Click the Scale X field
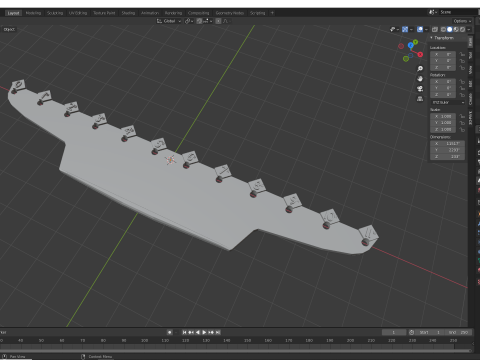This screenshot has height=360, width=480. [x=443, y=116]
